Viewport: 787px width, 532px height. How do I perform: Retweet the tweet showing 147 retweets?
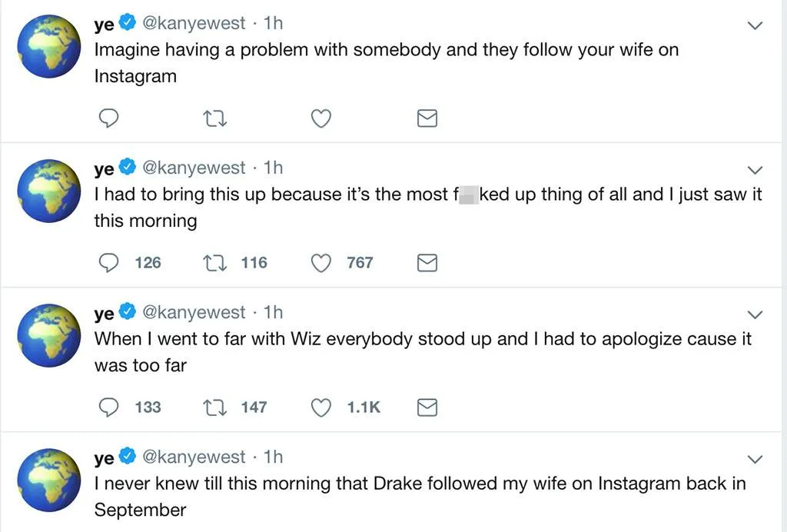211,407
